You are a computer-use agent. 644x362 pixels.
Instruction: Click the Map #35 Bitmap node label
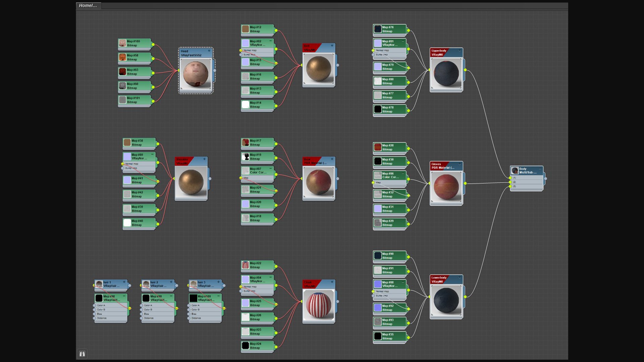pyautogui.click(x=388, y=336)
